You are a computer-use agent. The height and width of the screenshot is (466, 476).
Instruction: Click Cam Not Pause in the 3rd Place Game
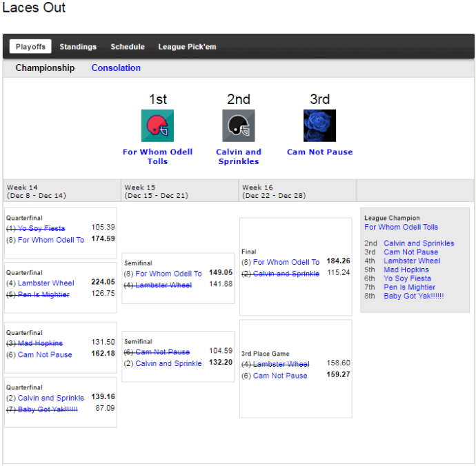pos(280,376)
